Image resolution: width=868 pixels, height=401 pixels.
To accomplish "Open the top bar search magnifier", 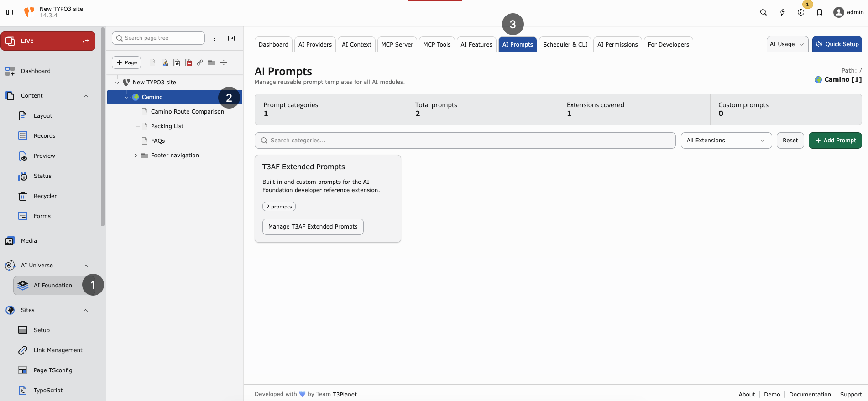I will pyautogui.click(x=763, y=12).
